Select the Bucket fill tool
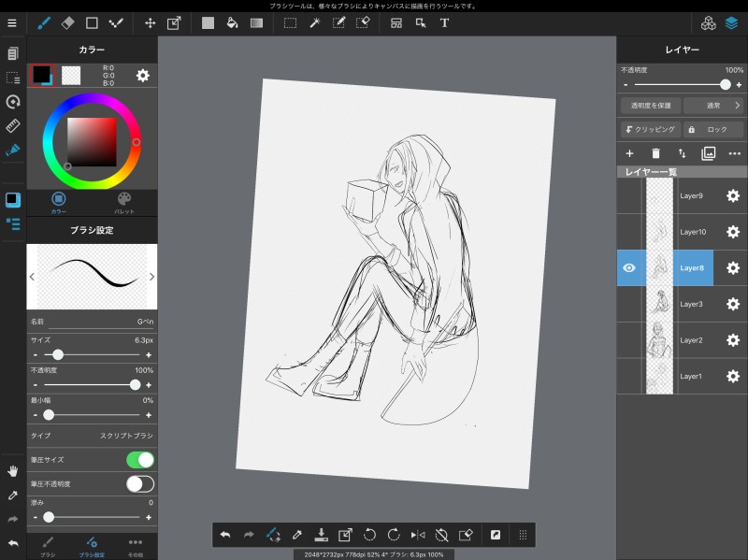This screenshot has height=560, width=748. click(x=232, y=22)
